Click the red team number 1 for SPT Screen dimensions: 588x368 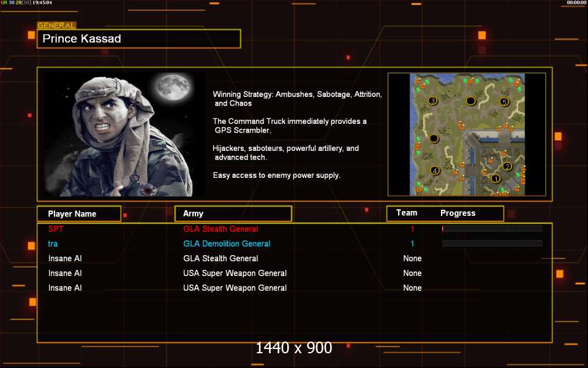(x=412, y=229)
